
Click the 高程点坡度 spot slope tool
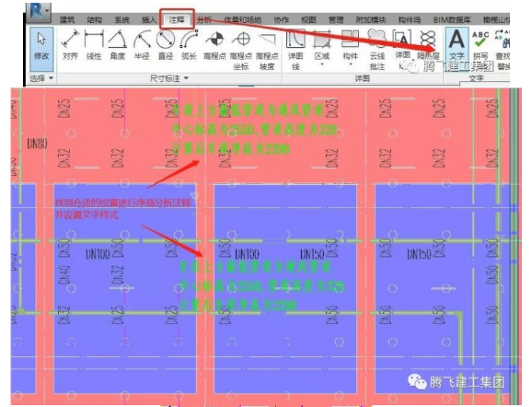(x=267, y=51)
